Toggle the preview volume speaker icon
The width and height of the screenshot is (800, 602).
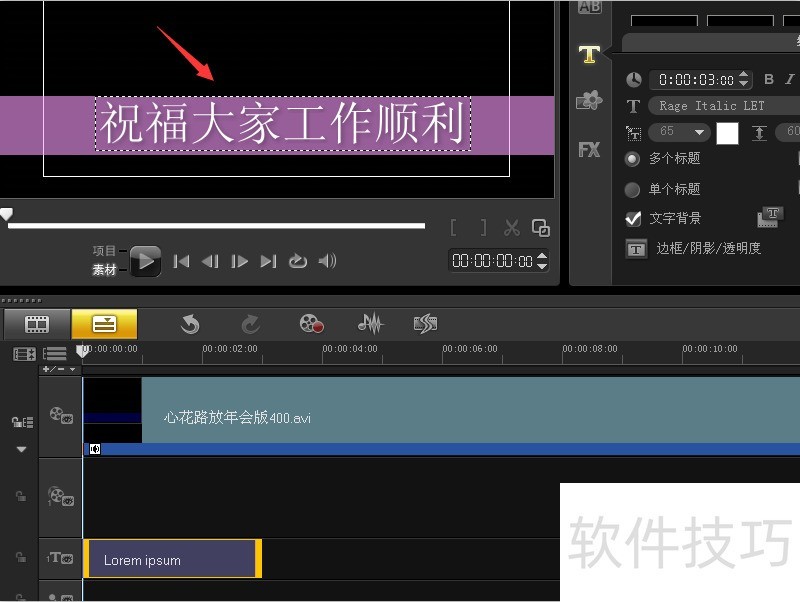[x=327, y=261]
